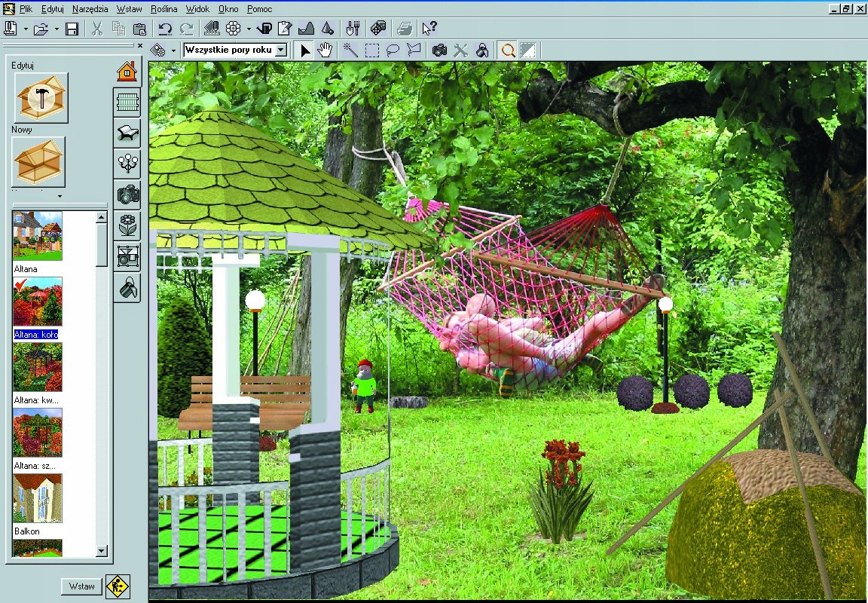This screenshot has width=868, height=603.
Task: Select the watering can tool
Action: coord(264,28)
